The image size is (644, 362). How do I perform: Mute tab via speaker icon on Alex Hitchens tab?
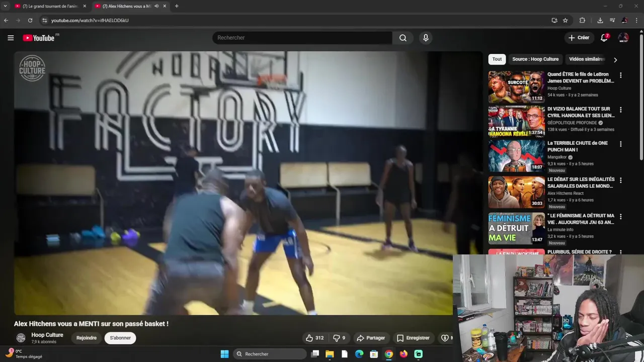[156, 6]
